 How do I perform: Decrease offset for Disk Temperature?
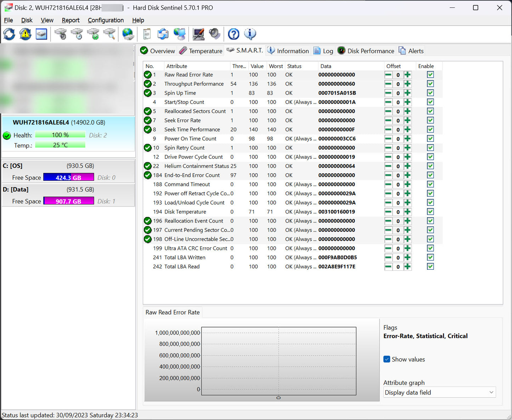click(388, 212)
